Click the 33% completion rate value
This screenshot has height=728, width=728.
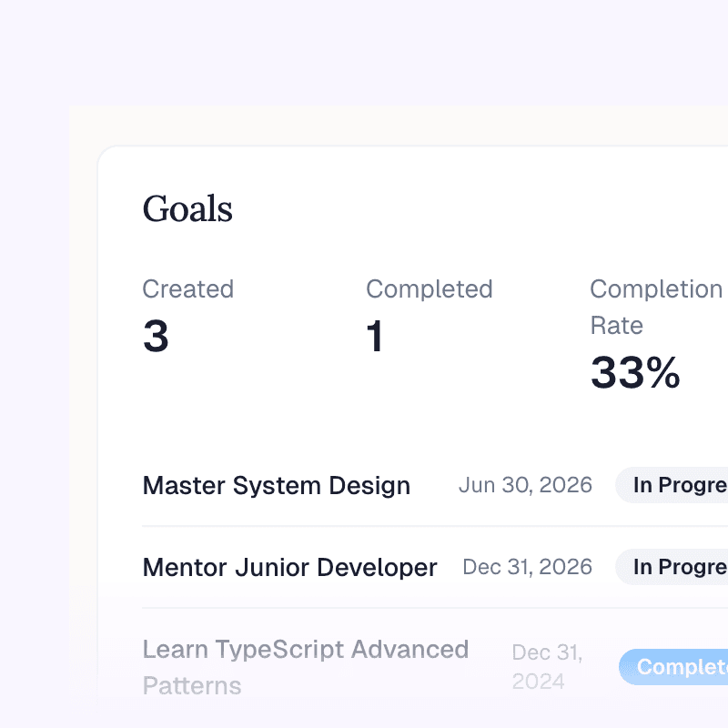[635, 373]
